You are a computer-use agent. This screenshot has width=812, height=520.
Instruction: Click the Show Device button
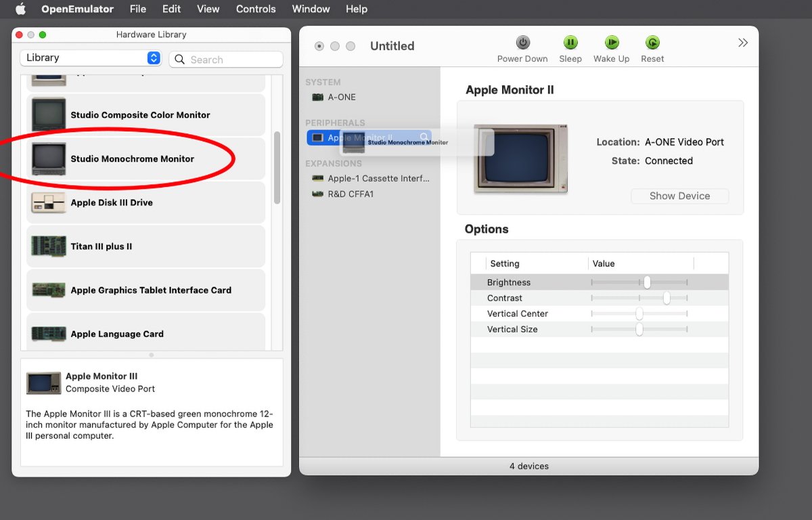pyautogui.click(x=679, y=196)
